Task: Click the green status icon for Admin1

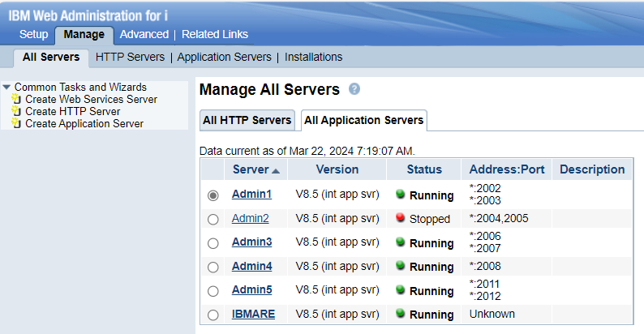Action: (401, 195)
